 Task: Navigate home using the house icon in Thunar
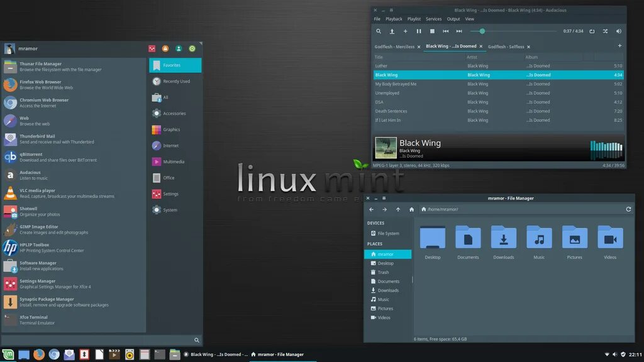pos(412,210)
